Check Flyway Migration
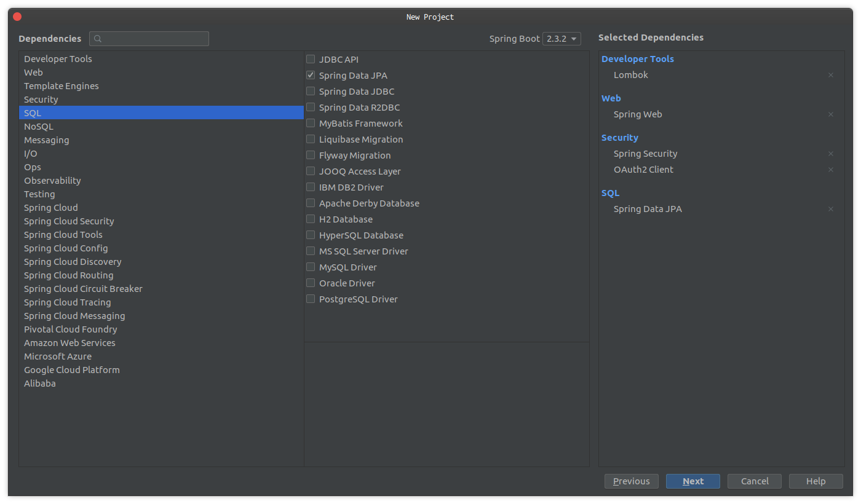 click(311, 156)
